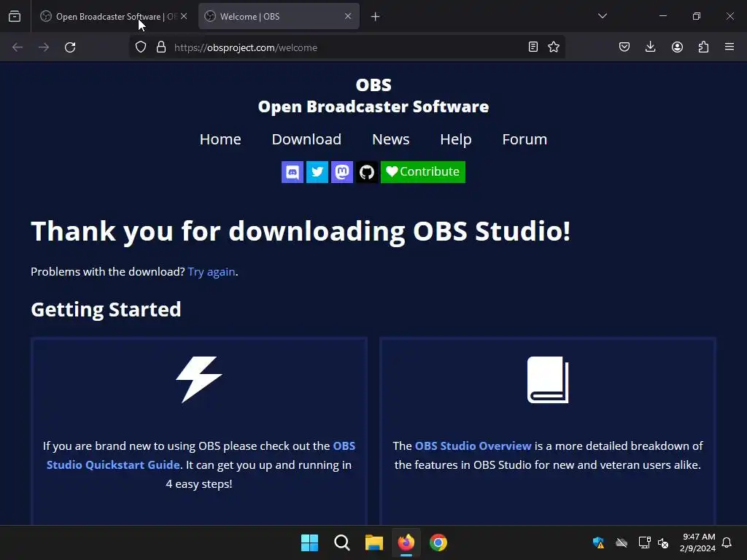This screenshot has height=560, width=747.
Task: Click the lightning bolt Quickstart icon
Action: [199, 379]
